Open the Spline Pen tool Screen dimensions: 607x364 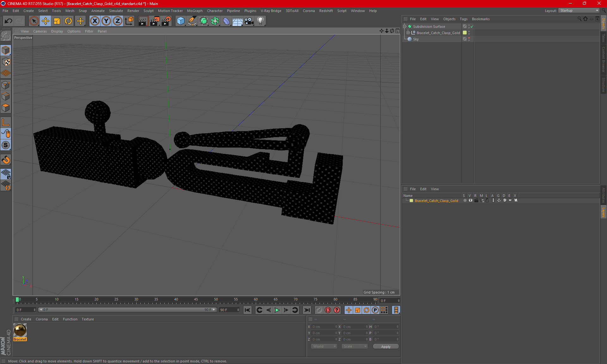(x=192, y=21)
